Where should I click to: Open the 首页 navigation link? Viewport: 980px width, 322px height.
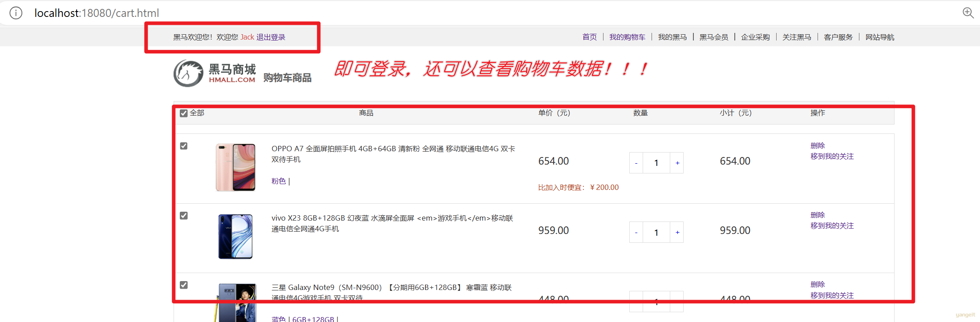point(590,37)
